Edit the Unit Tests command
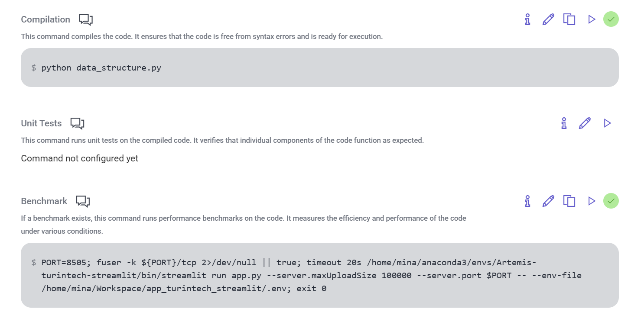The image size is (644, 312). (585, 123)
